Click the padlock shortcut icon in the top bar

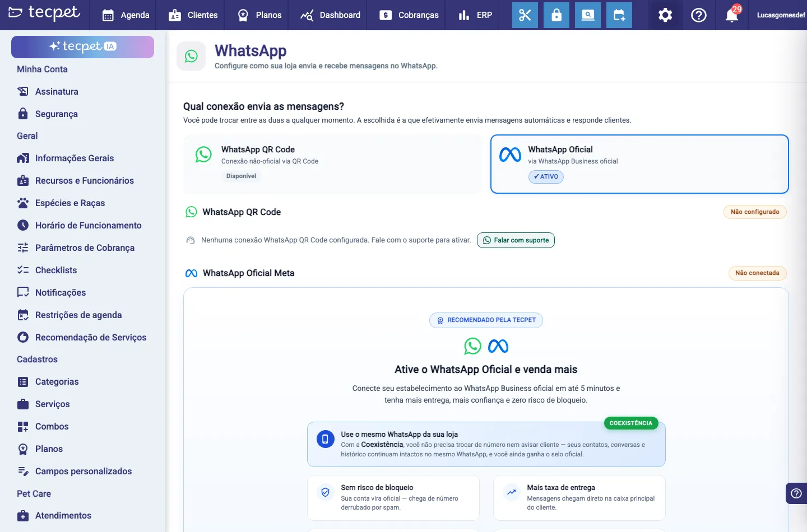[556, 15]
